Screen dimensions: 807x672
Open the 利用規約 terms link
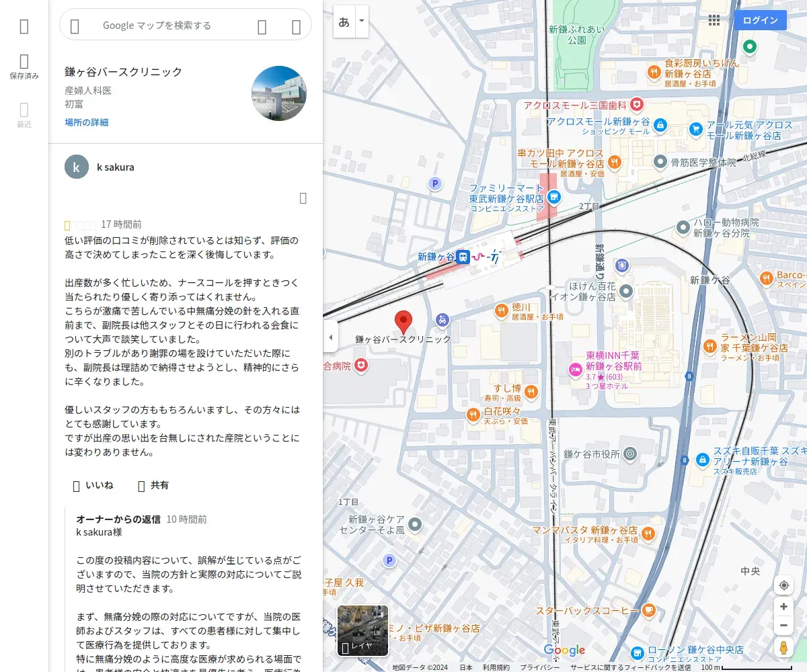point(496,667)
